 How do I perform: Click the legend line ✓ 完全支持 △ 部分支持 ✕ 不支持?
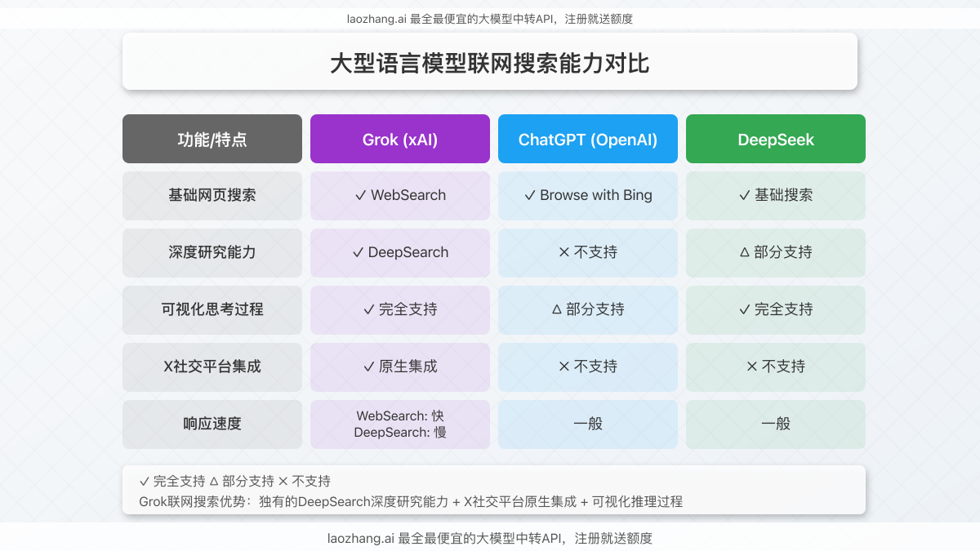235,482
